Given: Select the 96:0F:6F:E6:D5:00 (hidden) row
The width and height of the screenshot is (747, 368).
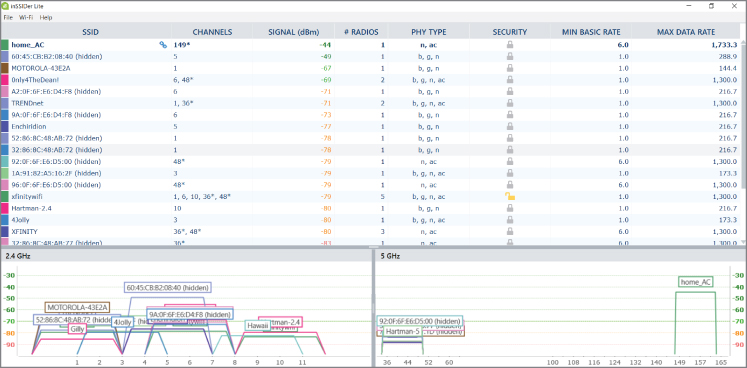Looking at the screenshot, I should coord(370,185).
